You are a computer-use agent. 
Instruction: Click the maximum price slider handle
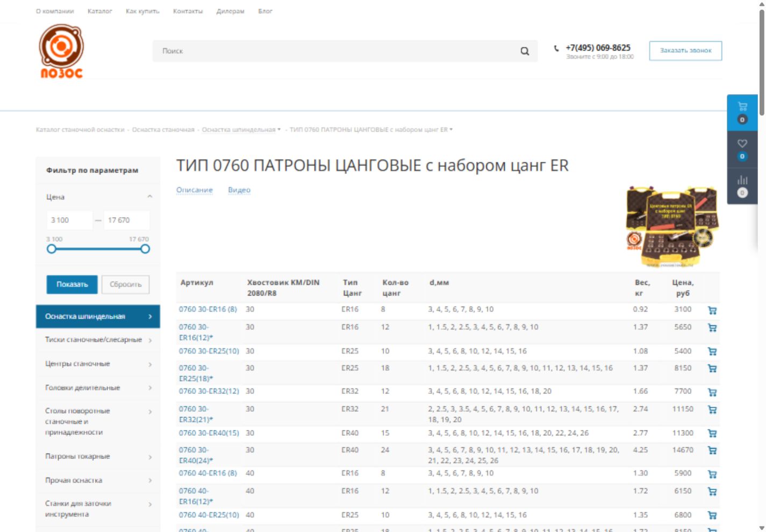[x=145, y=249]
